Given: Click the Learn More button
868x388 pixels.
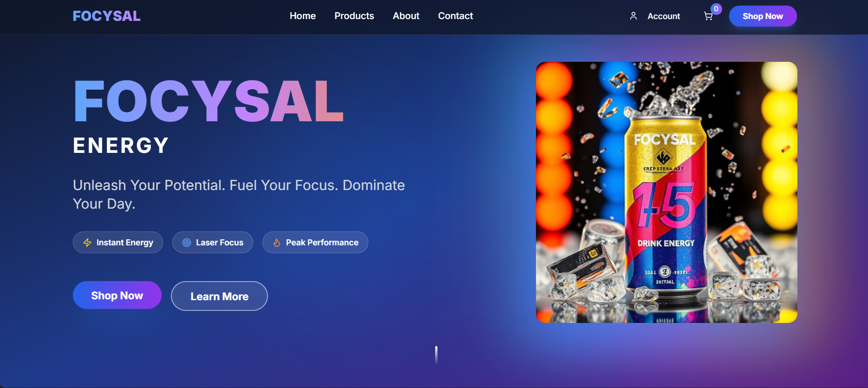Looking at the screenshot, I should click(x=219, y=296).
